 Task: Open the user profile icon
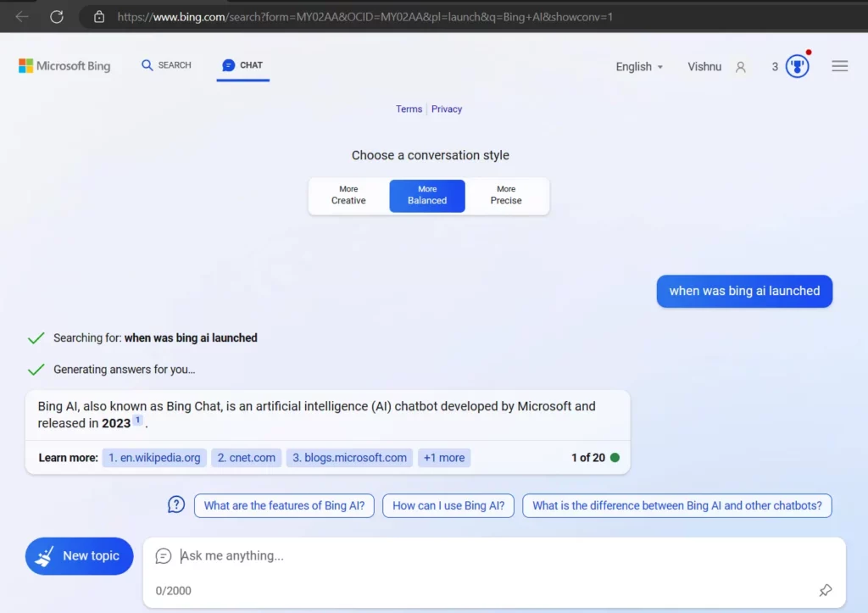[x=740, y=67]
